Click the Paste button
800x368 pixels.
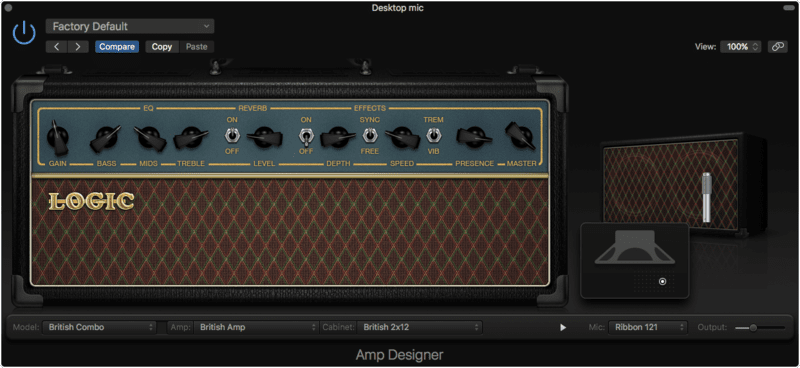(x=196, y=47)
